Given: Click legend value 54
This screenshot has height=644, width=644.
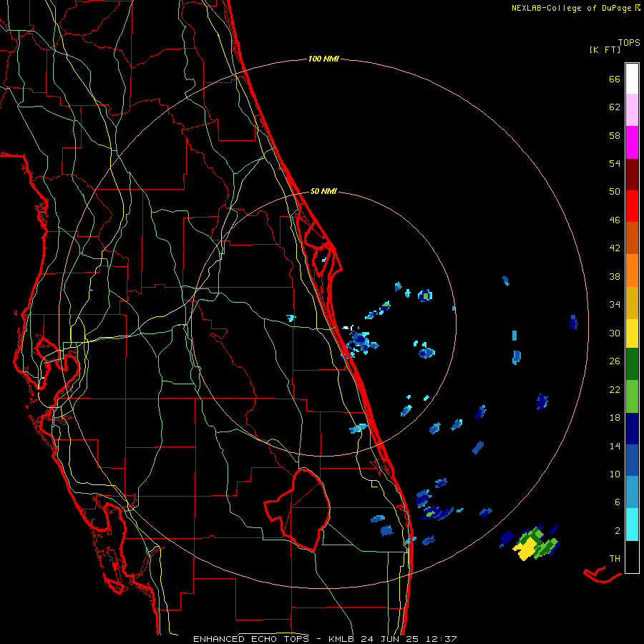Looking at the screenshot, I should (615, 163).
